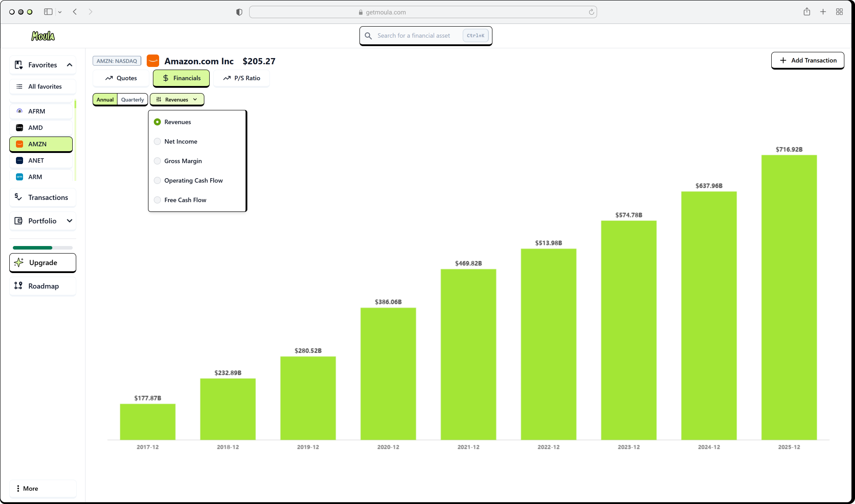The width and height of the screenshot is (855, 504).
Task: Click the $205.27 stock price
Action: click(x=259, y=61)
